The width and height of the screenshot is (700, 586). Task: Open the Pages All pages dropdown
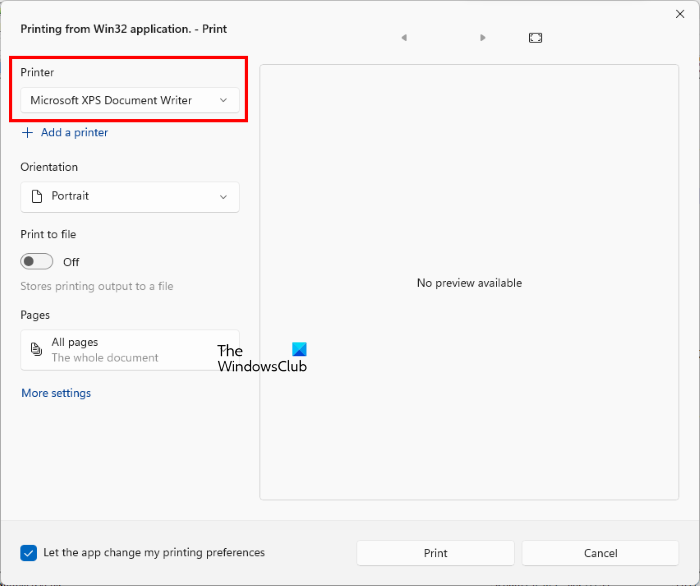(x=130, y=350)
